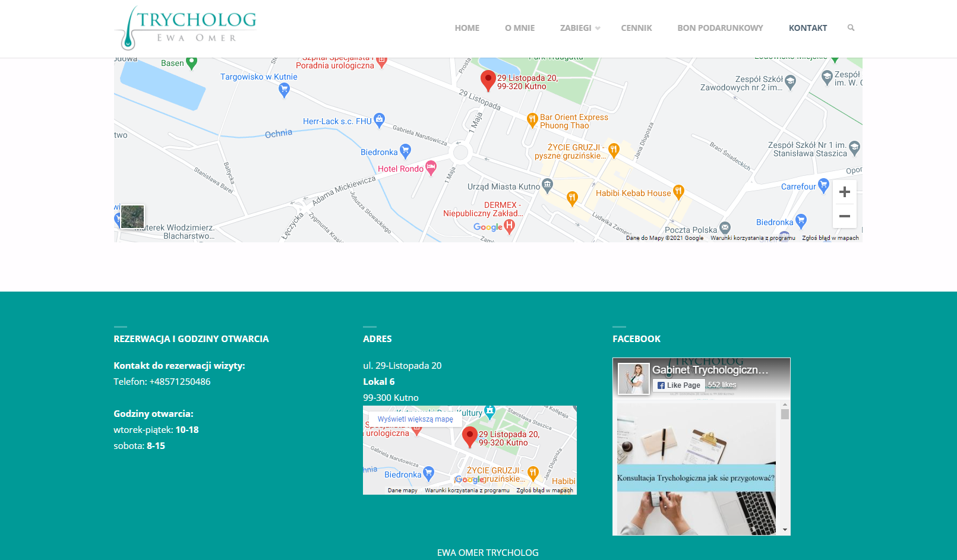Click phone number +48571250486

click(x=180, y=382)
